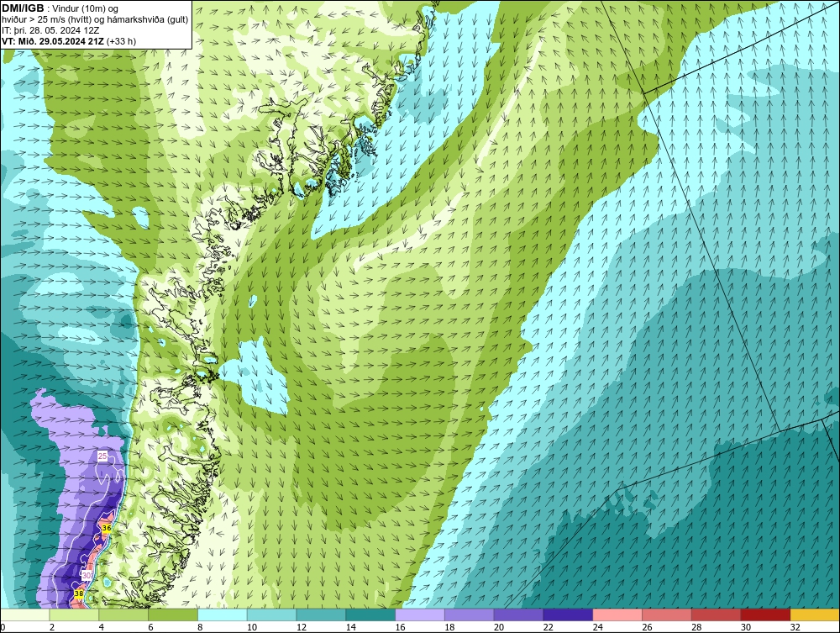The width and height of the screenshot is (840, 633).
Task: Click the legend scale number "0"
Action: [3, 627]
